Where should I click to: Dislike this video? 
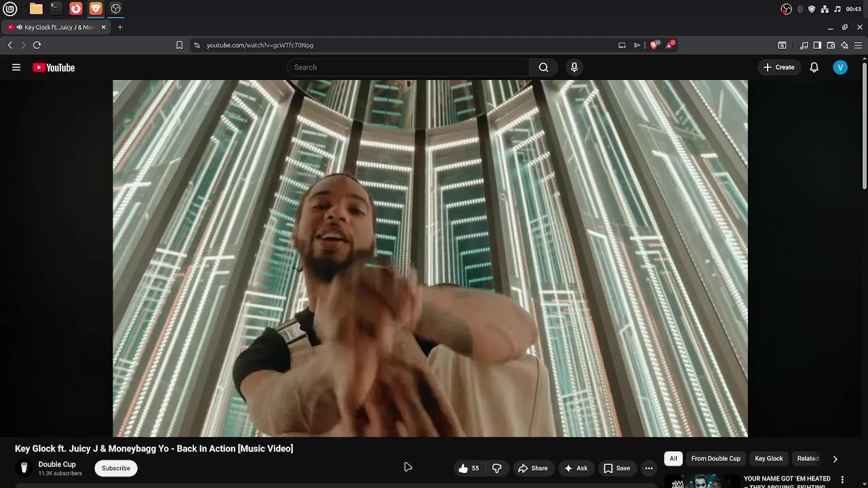(x=496, y=468)
